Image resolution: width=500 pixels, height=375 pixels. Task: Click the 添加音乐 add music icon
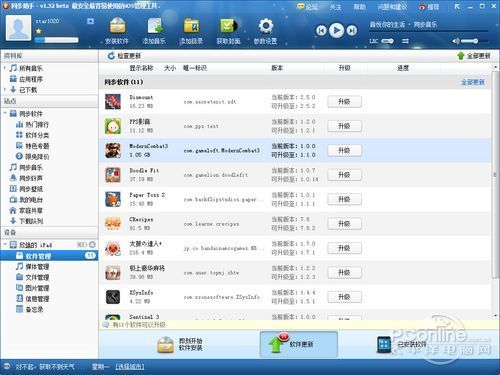tap(154, 31)
